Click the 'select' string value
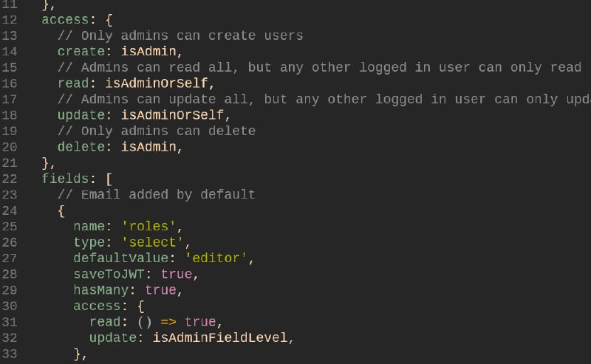Image resolution: width=591 pixels, height=364 pixels. 152,242
